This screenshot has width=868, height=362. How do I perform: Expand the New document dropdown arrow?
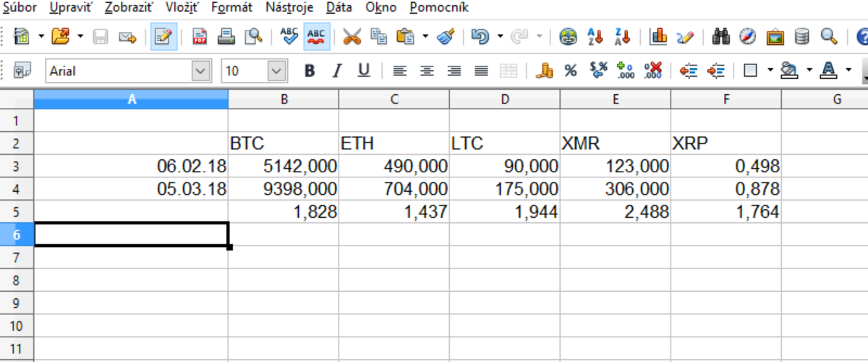pos(41,36)
